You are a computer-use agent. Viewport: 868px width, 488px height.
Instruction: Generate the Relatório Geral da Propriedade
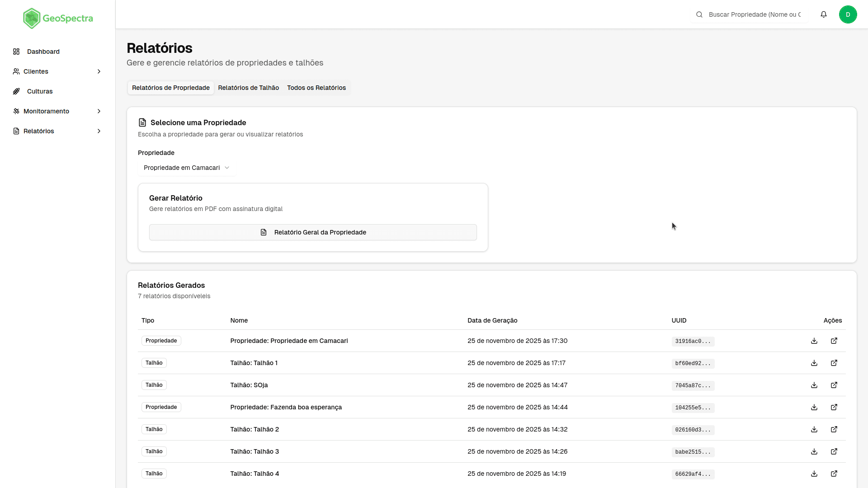pos(312,232)
